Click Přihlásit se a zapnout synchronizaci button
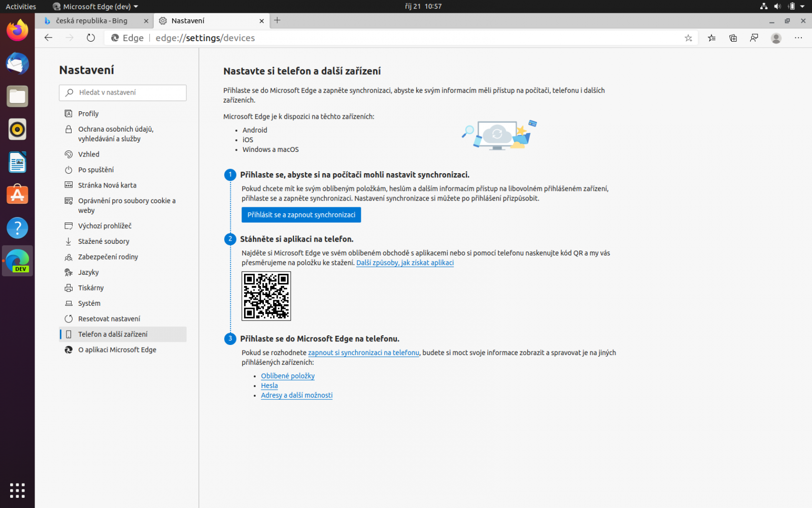812x508 pixels. (301, 214)
